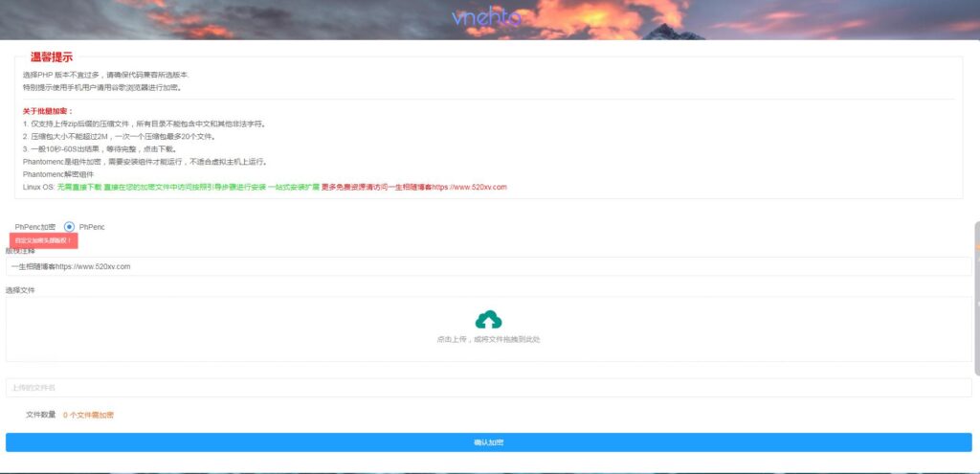
Task: Click the vnehto logo in the header
Action: point(488,17)
